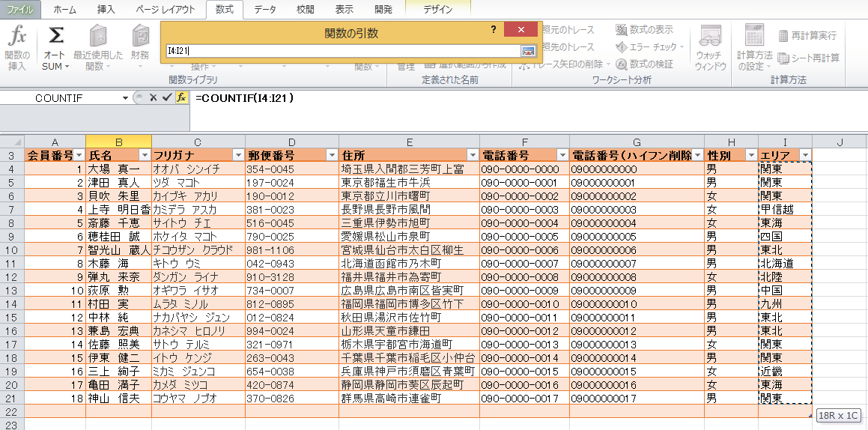The width and height of the screenshot is (868, 430).
Task: Open the 郵便番号 filter dropdown
Action: click(332, 156)
